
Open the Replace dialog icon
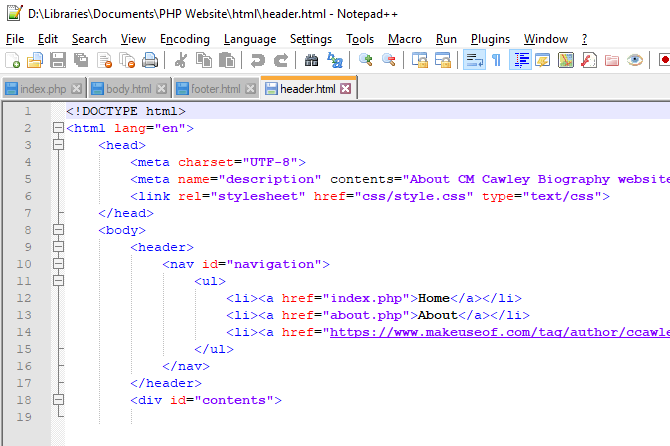click(x=335, y=60)
